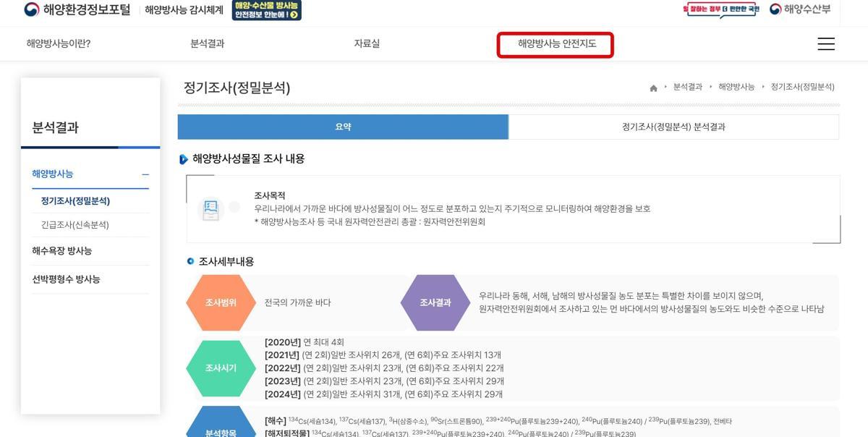Select 정기조사(정밀분석) in the sidebar
Image resolution: width=868 pixels, height=437 pixels.
click(75, 201)
